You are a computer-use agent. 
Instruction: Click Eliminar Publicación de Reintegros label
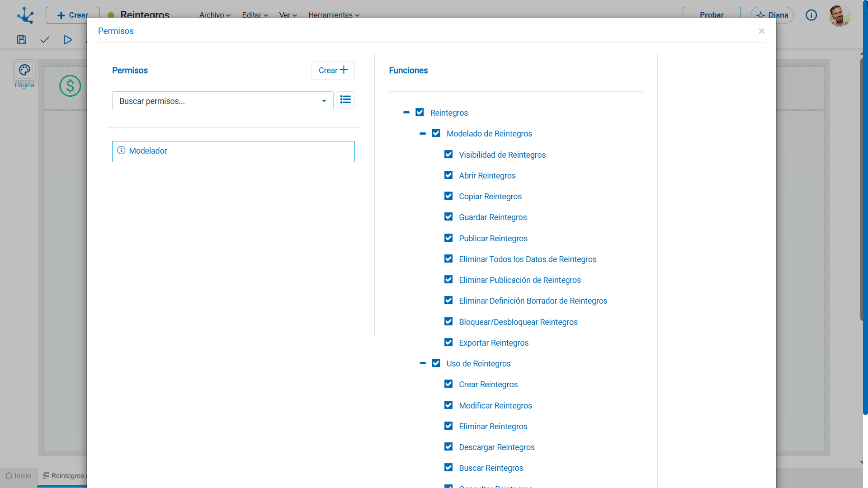click(x=520, y=280)
